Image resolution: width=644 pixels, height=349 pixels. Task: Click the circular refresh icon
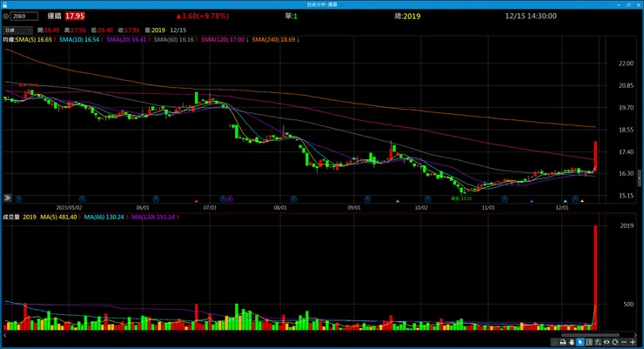[614, 342]
